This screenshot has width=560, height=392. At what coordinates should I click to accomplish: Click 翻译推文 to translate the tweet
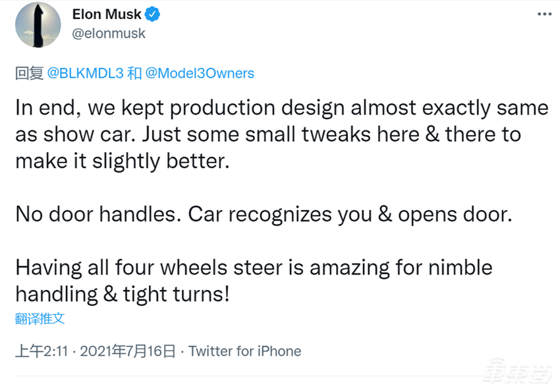[40, 319]
